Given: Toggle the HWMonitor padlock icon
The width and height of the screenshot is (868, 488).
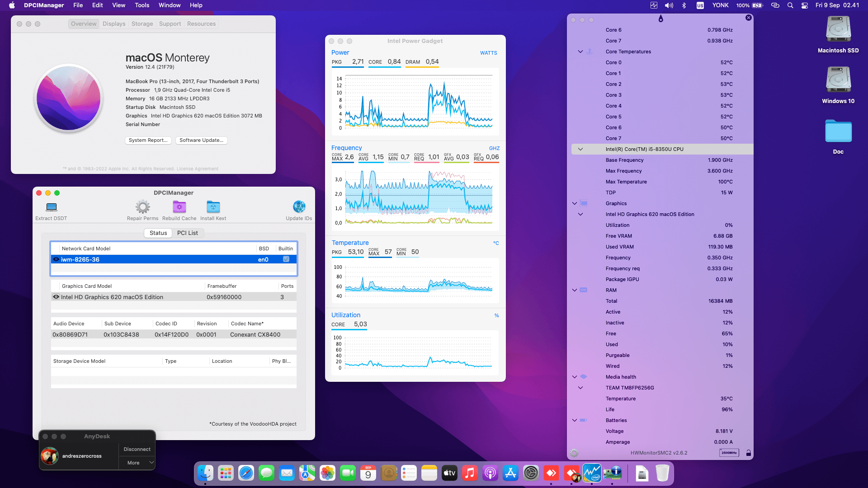Looking at the screenshot, I should 749,453.
